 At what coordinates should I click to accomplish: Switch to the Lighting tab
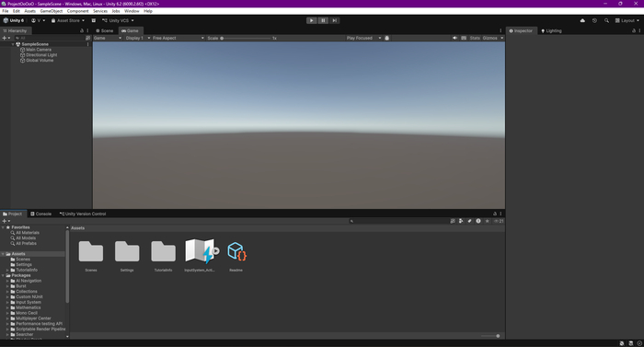click(x=551, y=31)
